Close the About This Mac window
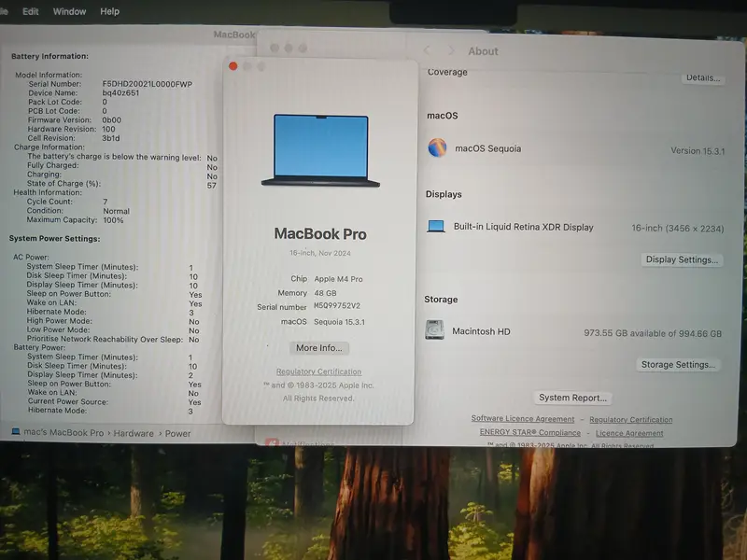Viewport: 747px width, 560px height. click(233, 66)
